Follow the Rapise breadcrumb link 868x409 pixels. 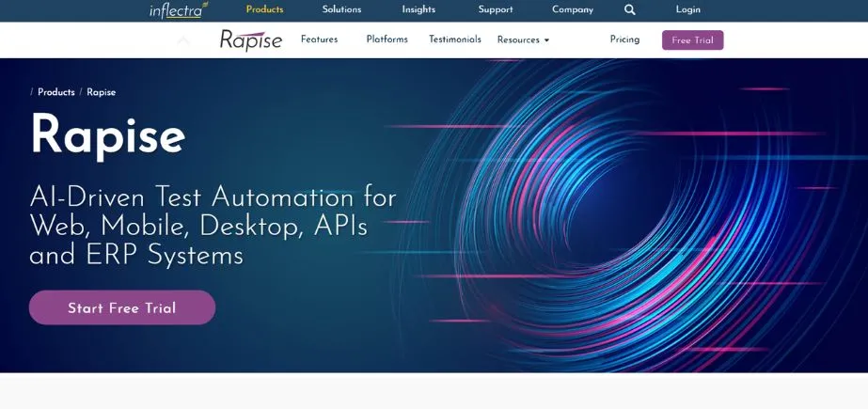tap(102, 92)
